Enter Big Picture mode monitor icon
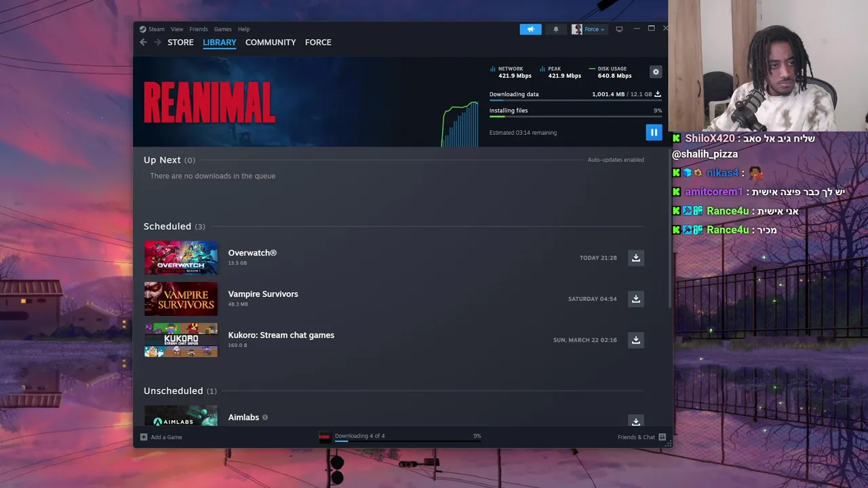 click(619, 29)
